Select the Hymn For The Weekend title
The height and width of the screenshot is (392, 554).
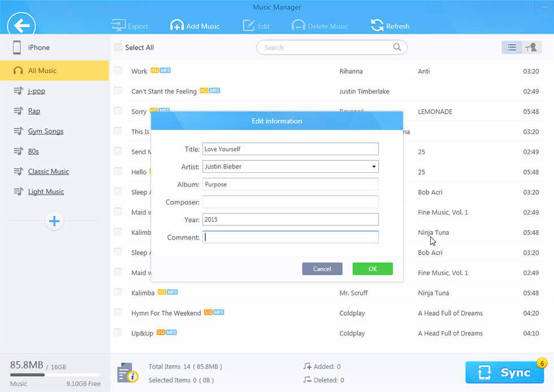pyautogui.click(x=166, y=313)
